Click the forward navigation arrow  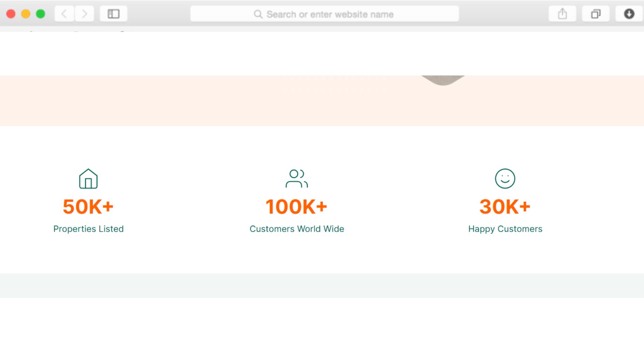pyautogui.click(x=84, y=14)
